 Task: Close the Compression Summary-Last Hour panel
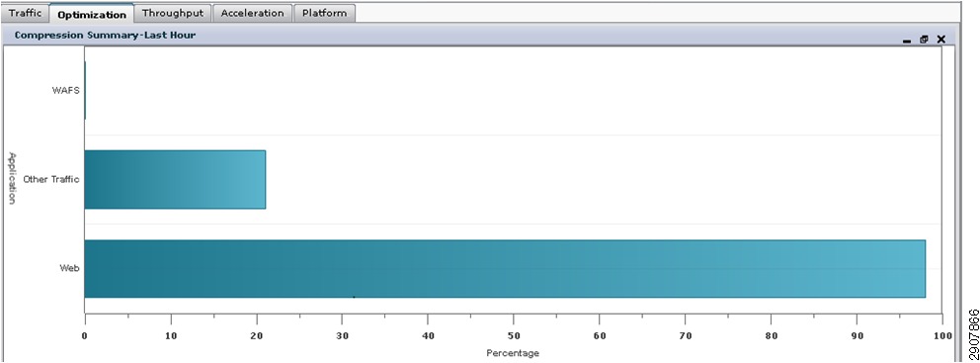pyautogui.click(x=941, y=40)
